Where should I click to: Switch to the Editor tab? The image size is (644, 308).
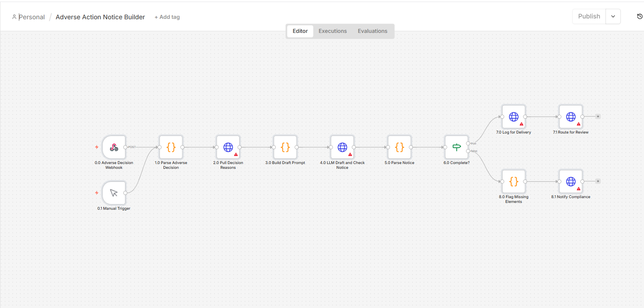click(x=300, y=31)
